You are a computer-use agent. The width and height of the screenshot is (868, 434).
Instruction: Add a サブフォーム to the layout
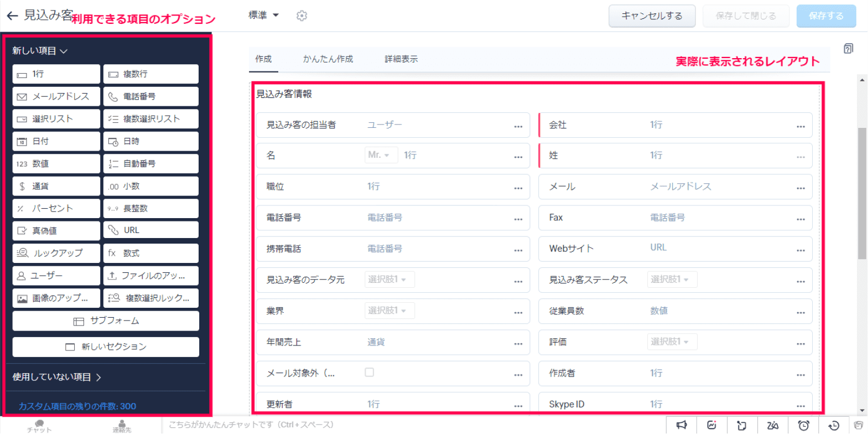click(x=106, y=321)
